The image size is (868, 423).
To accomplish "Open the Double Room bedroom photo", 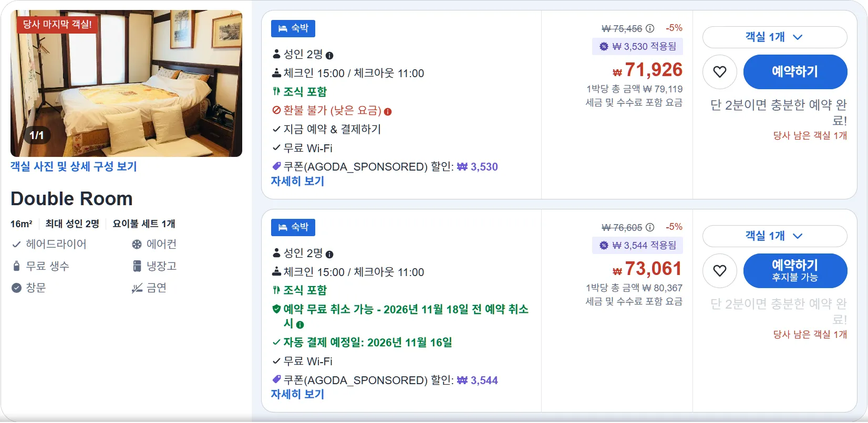I will click(x=126, y=83).
